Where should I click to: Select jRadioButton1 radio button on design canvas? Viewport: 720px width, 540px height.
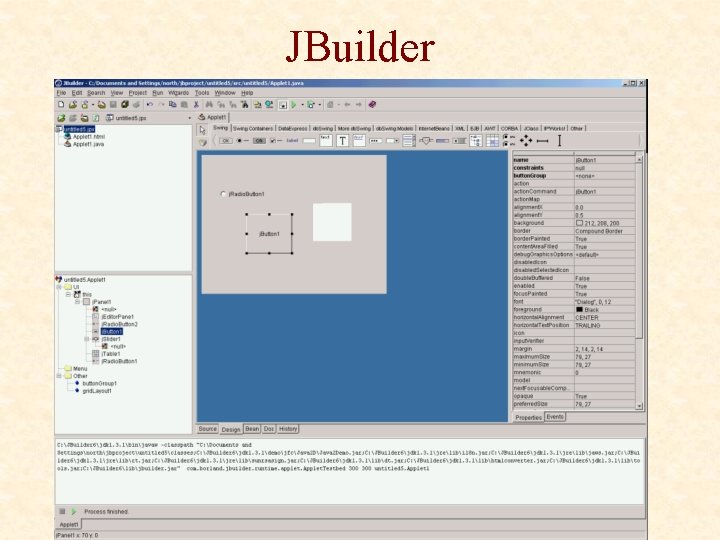pos(243,194)
